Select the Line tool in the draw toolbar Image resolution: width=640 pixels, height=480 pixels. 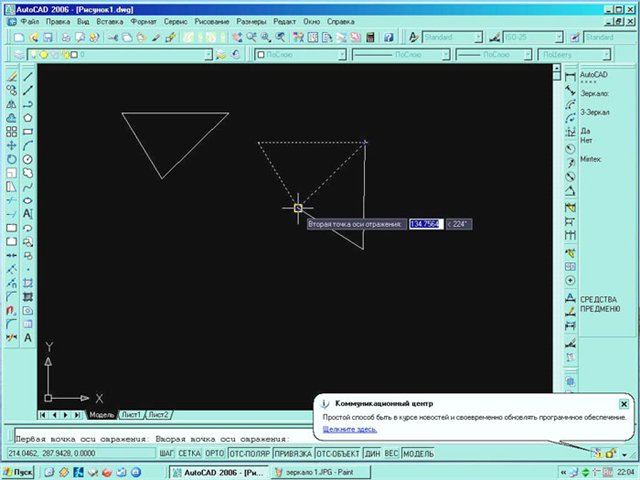28,76
